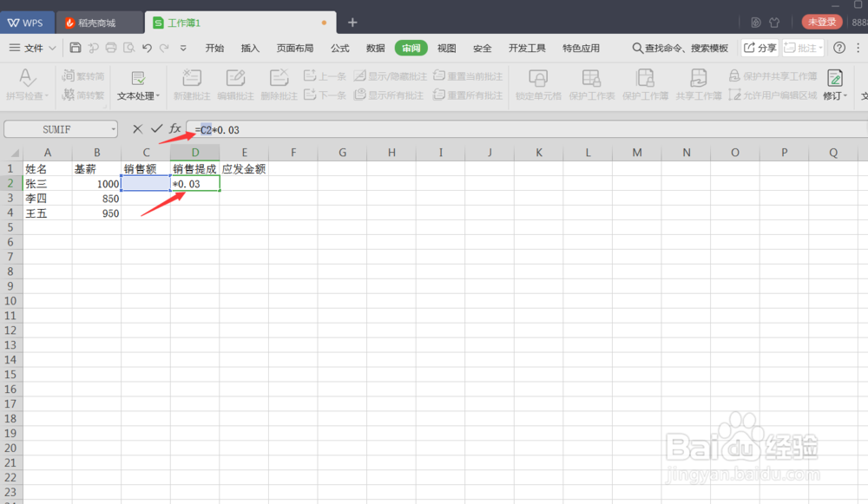This screenshot has height=504, width=868.
Task: Switch to Data (数据) ribbon tab
Action: (375, 48)
